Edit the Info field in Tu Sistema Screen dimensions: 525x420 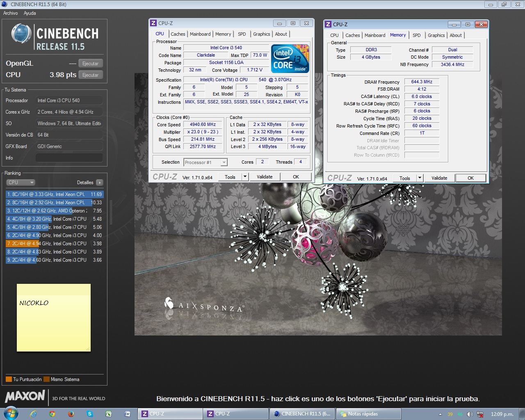69,158
